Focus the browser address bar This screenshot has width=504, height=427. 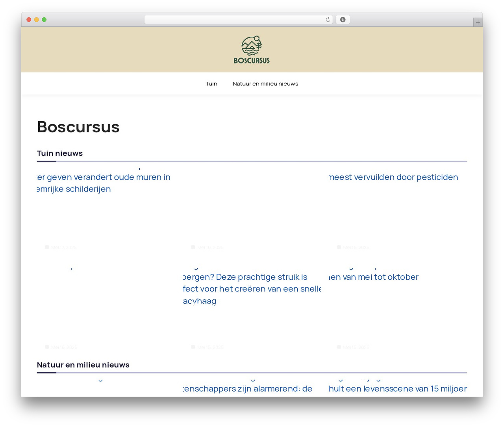(x=239, y=20)
